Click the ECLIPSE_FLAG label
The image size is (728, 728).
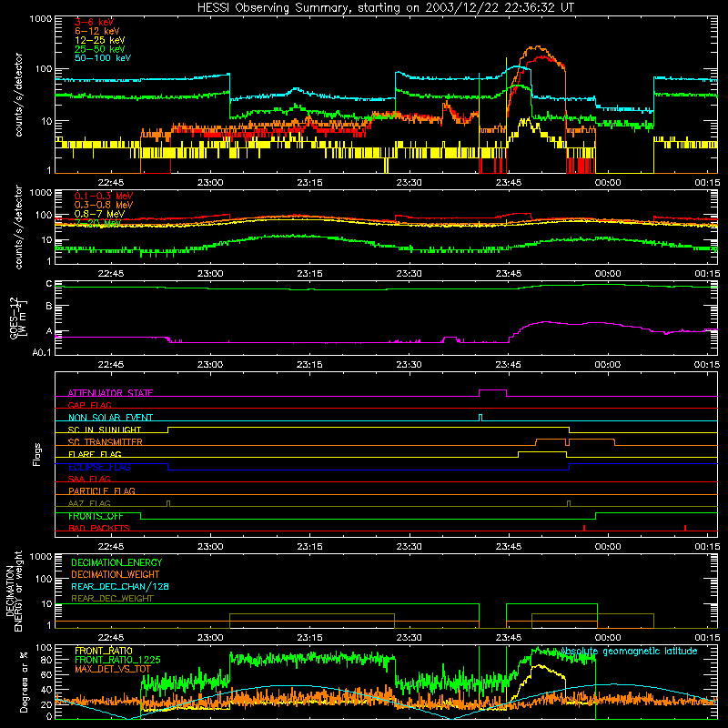pyautogui.click(x=99, y=467)
